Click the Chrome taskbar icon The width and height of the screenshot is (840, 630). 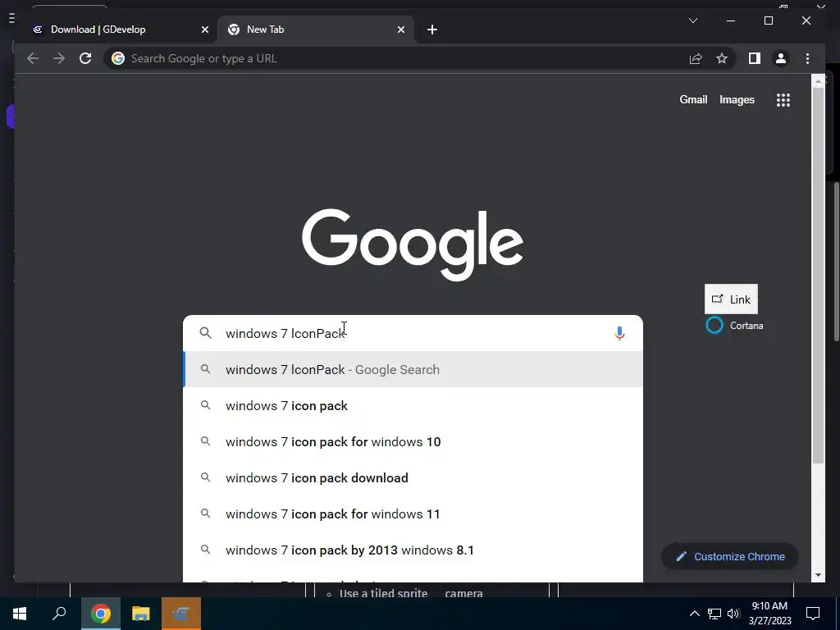coord(100,614)
